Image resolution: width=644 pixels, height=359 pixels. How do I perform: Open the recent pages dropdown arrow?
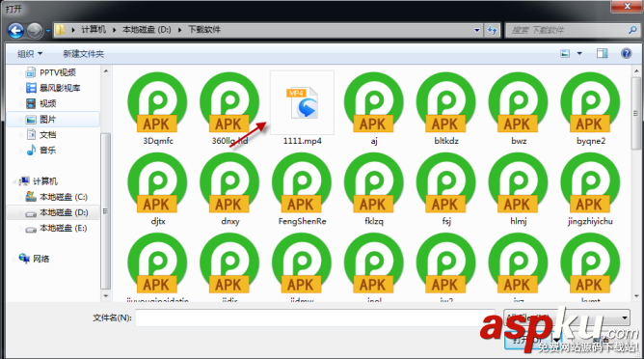[47, 31]
